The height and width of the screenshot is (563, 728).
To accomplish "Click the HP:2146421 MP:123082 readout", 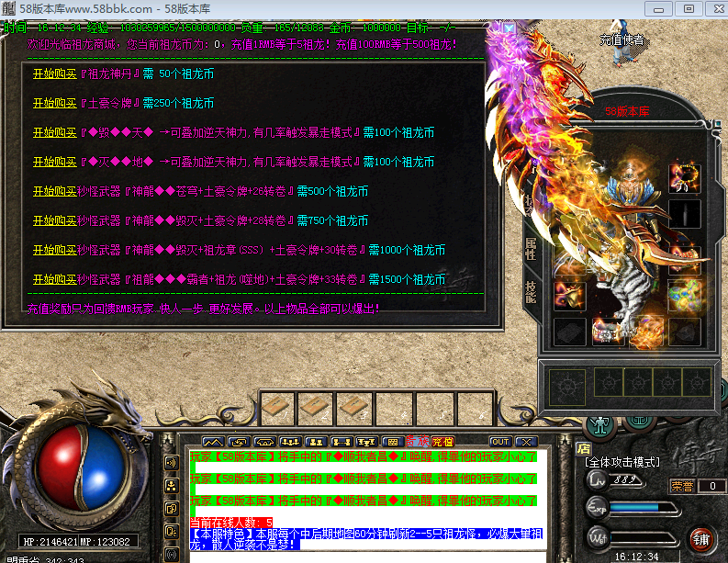I will click(x=77, y=542).
